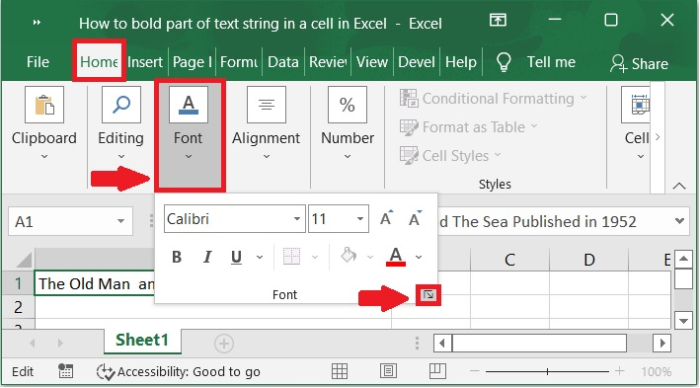This screenshot has width=700, height=388.
Task: Open the Font Settings dialog launcher
Action: pos(428,295)
